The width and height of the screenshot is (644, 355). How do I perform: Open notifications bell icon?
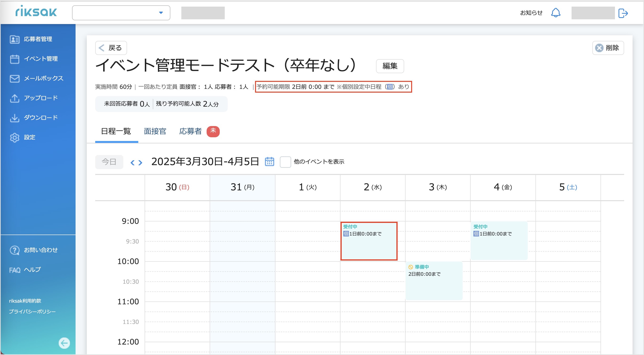pos(556,13)
